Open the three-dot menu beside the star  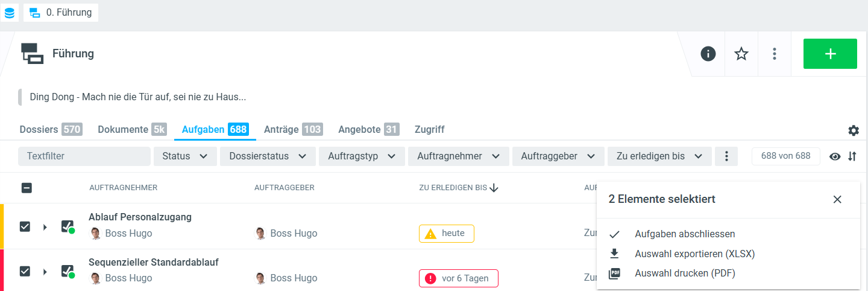click(775, 54)
